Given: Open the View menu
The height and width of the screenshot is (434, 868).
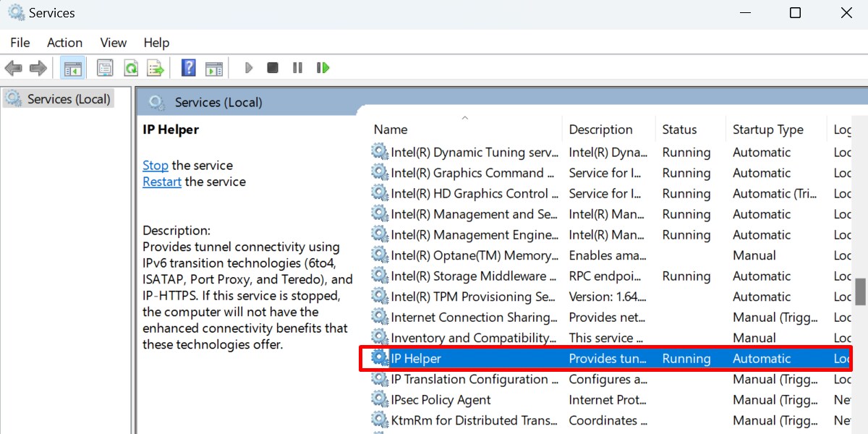Looking at the screenshot, I should click(x=113, y=42).
